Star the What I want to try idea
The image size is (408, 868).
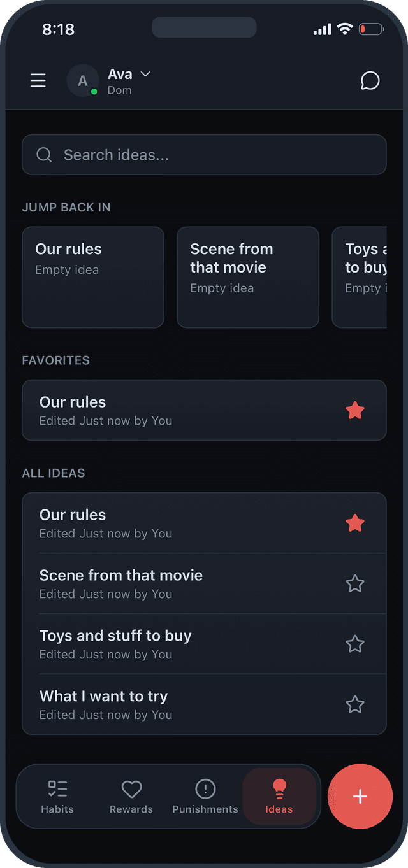click(x=355, y=704)
